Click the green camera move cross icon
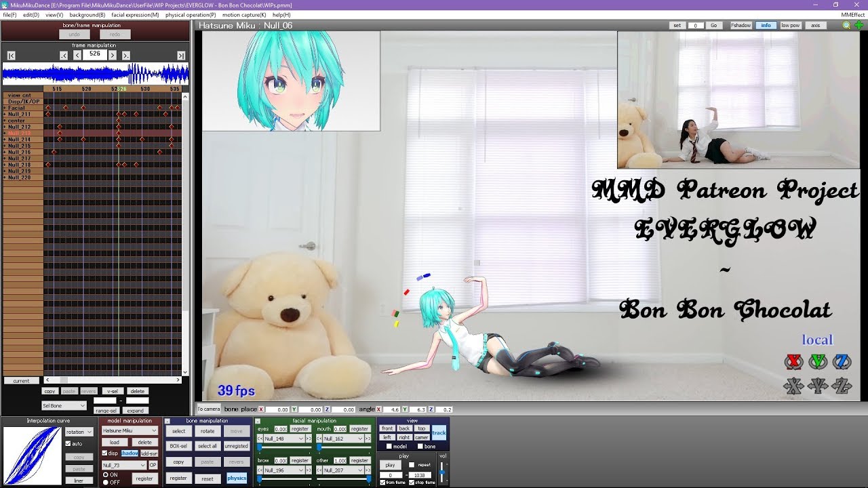Image resolution: width=868 pixels, height=488 pixels. [x=859, y=25]
